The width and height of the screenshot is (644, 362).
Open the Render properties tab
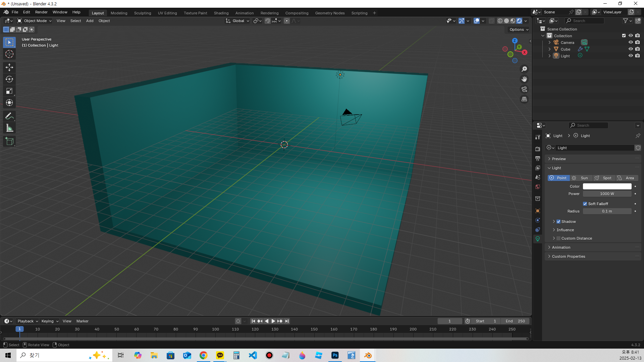coord(538,149)
